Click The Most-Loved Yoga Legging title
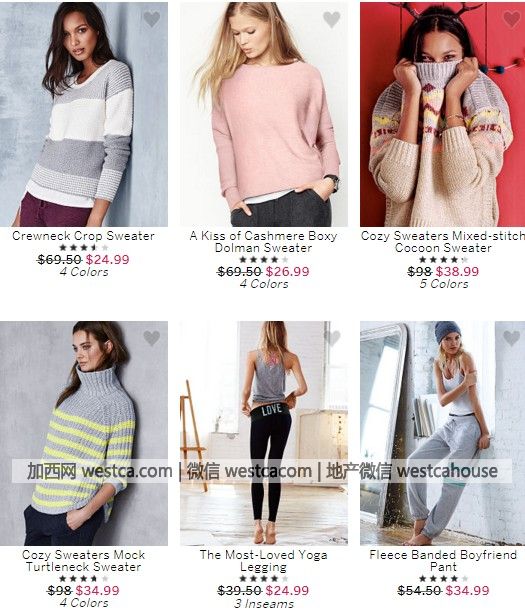Image resolution: width=525 pixels, height=612 pixels. point(264,560)
